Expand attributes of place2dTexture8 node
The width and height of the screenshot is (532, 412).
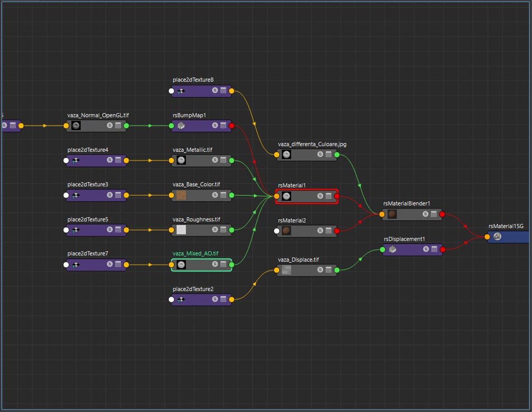click(223, 90)
